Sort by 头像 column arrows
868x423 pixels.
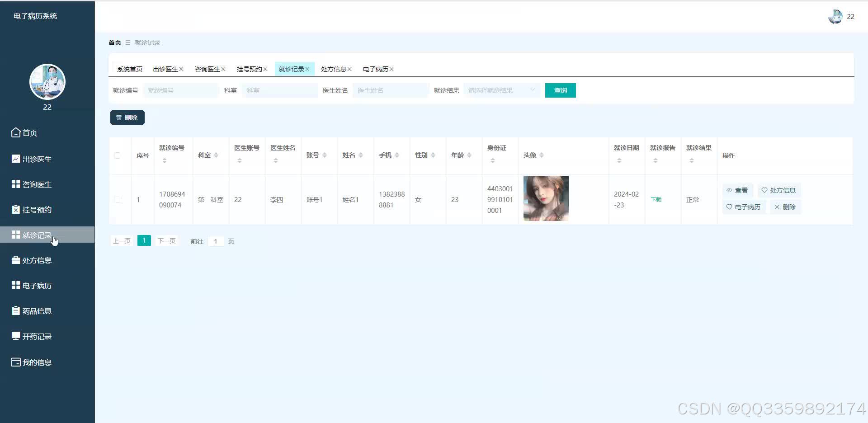(x=542, y=155)
